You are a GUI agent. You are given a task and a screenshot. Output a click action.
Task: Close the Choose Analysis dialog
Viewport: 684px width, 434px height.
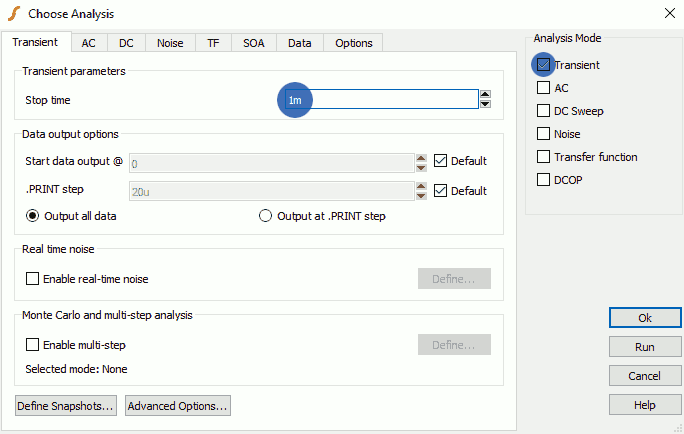click(668, 13)
